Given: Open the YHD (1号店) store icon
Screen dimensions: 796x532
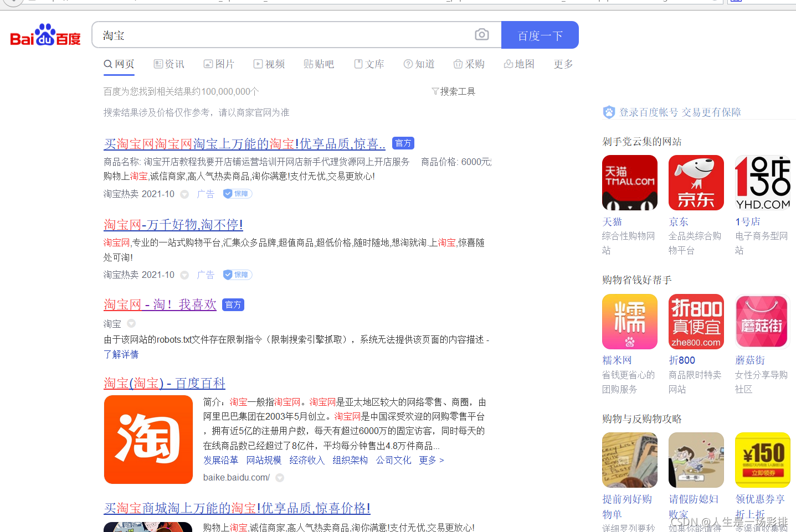Looking at the screenshot, I should (x=762, y=182).
